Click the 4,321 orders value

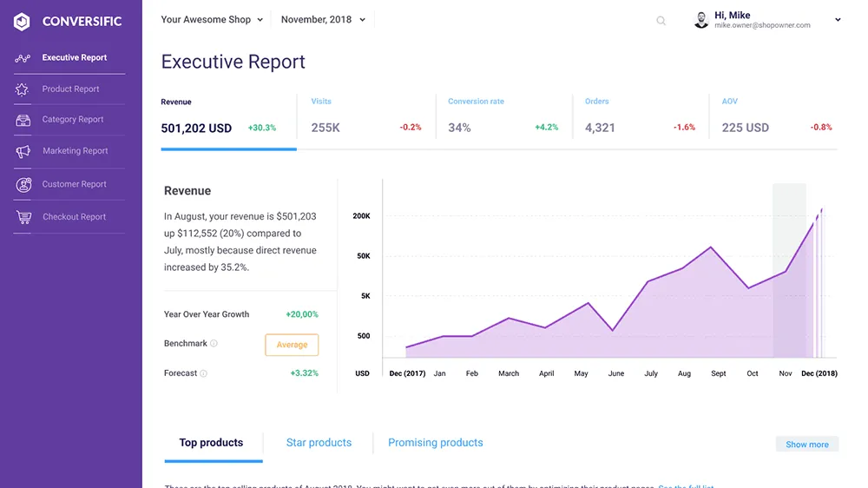pyautogui.click(x=600, y=128)
